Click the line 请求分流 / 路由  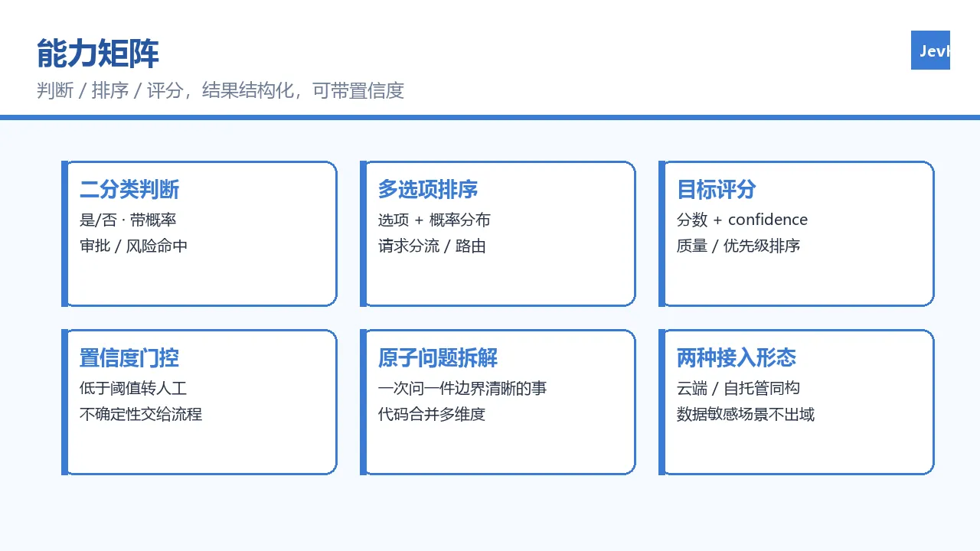click(x=432, y=246)
